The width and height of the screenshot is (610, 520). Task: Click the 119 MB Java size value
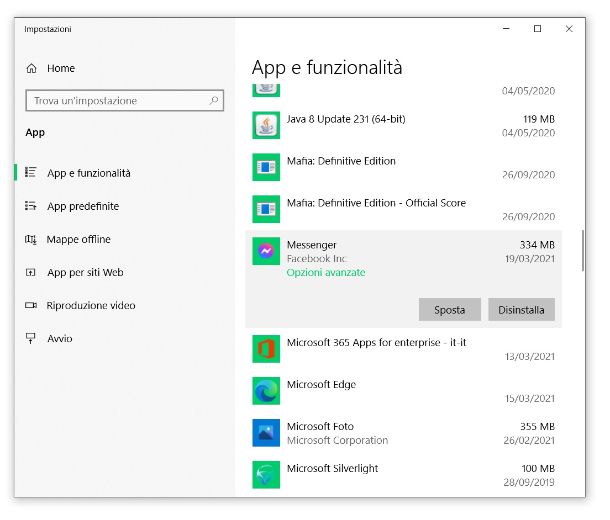539,119
